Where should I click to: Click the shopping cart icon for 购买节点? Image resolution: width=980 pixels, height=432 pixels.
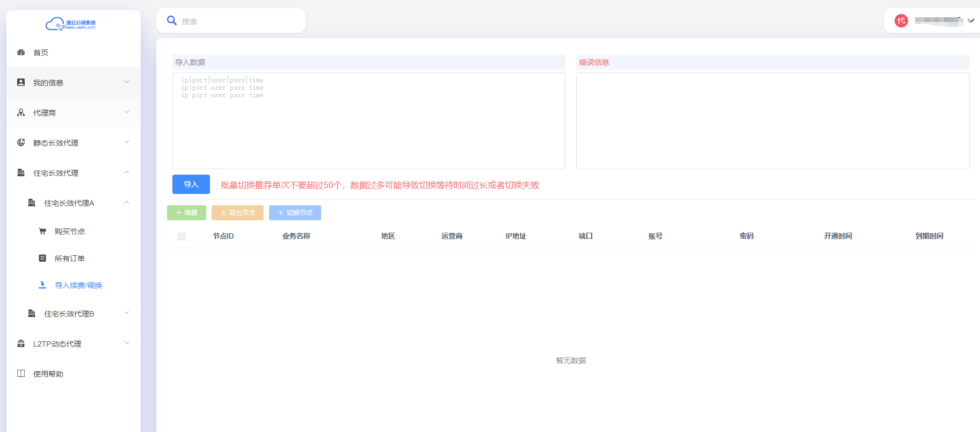(x=42, y=232)
